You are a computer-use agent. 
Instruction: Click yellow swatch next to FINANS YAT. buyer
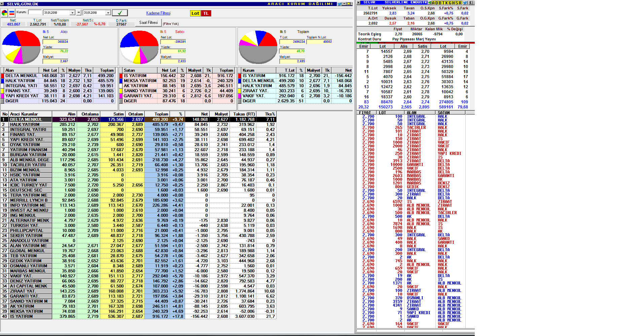(3, 91)
